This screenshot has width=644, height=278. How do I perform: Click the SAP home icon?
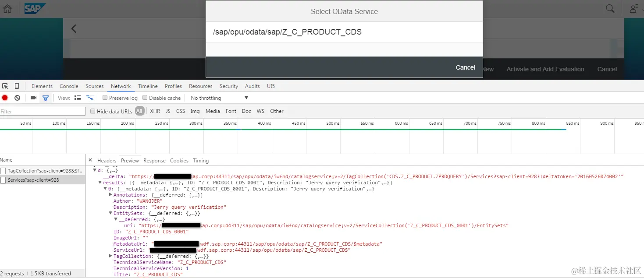[x=7, y=9]
